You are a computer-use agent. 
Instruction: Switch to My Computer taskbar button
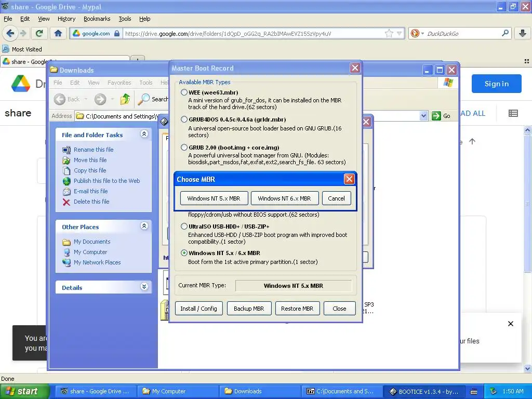coord(177,391)
